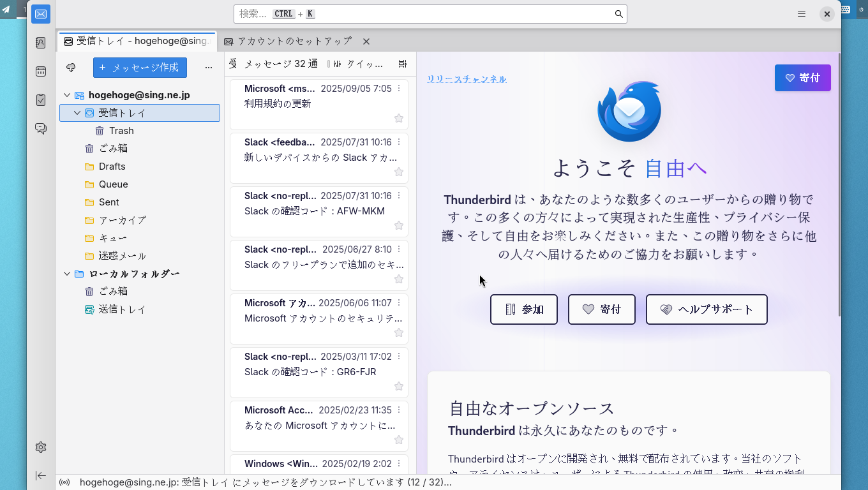Click the blue 寄付 button beside リリースチャンネル
Image resolution: width=868 pixels, height=490 pixels.
(803, 78)
